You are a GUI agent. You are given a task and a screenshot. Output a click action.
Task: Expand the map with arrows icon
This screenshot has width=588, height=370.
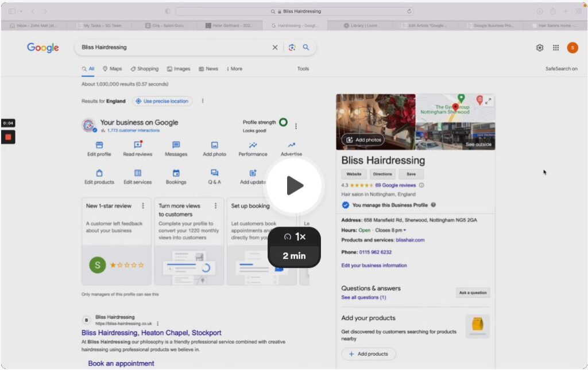(488, 101)
